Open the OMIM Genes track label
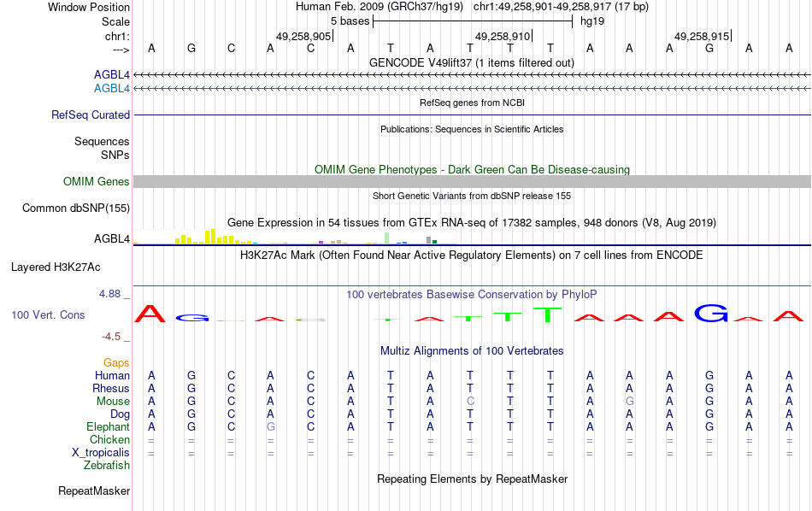812x511 pixels. click(97, 182)
